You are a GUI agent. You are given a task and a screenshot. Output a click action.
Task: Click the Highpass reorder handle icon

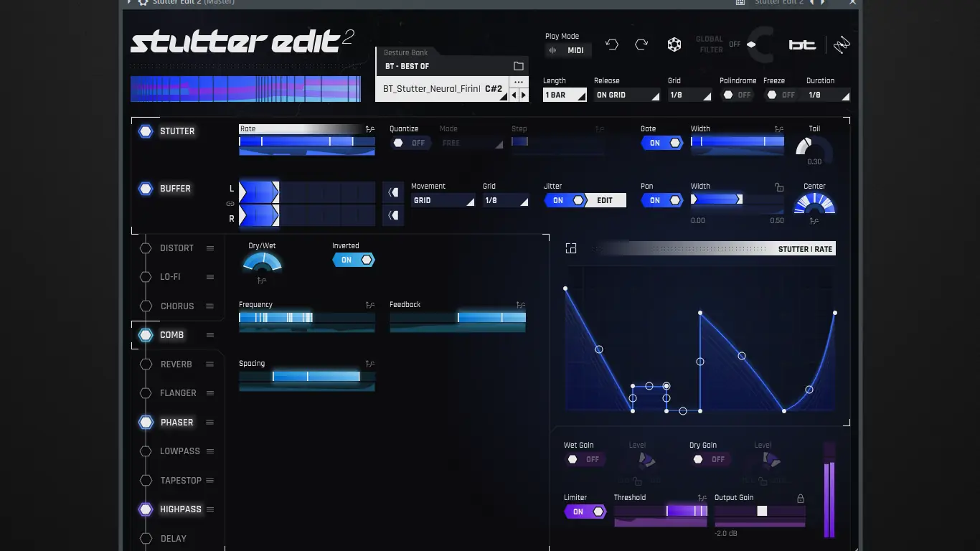[x=210, y=509]
